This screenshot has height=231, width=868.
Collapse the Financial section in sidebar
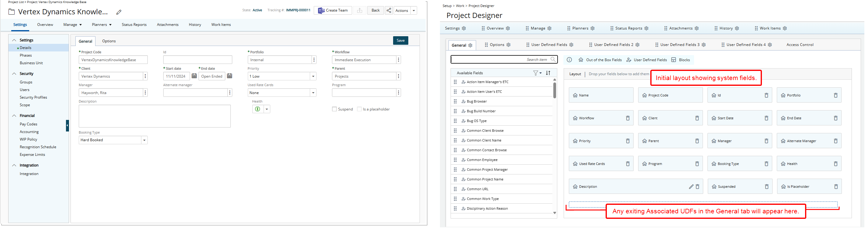14,116
